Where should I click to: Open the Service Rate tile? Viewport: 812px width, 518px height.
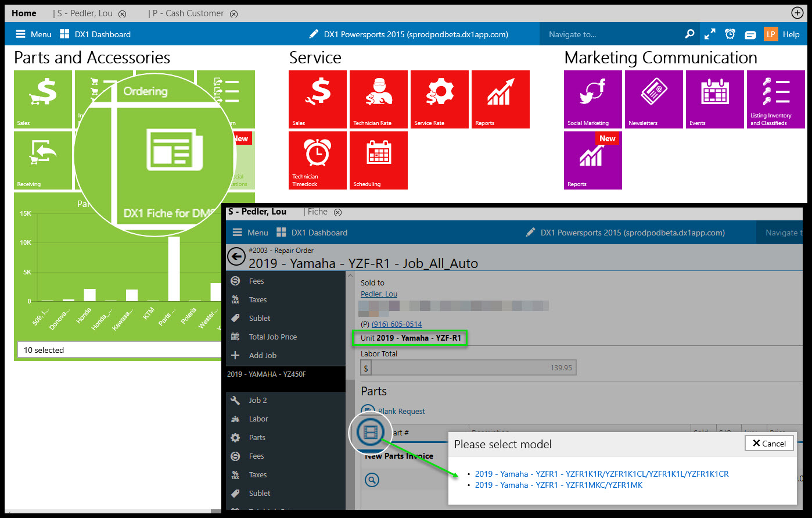point(440,99)
